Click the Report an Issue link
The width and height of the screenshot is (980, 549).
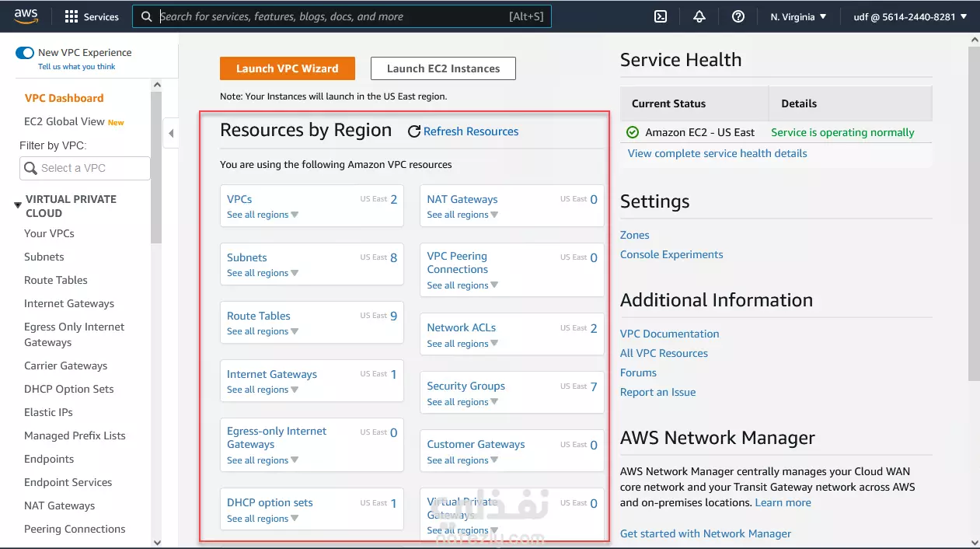coord(658,392)
